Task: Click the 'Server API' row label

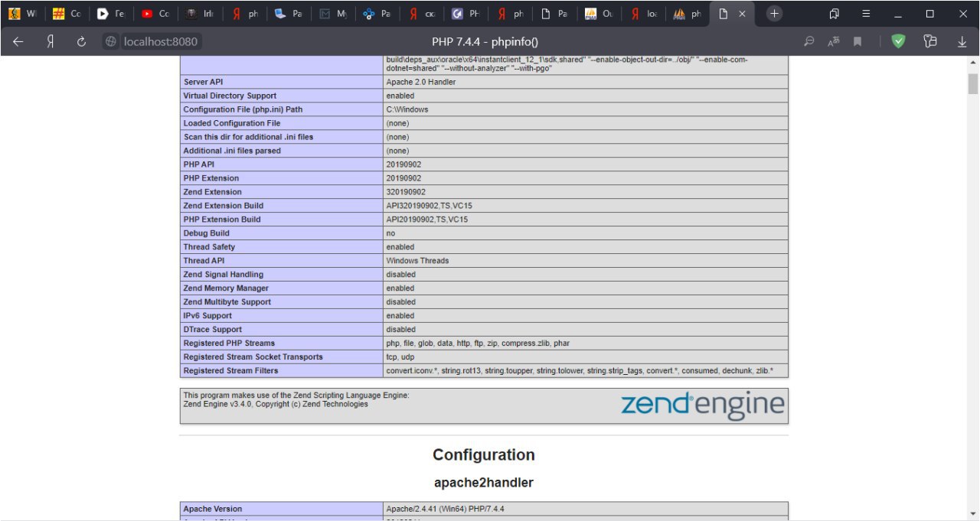Action: 204,82
